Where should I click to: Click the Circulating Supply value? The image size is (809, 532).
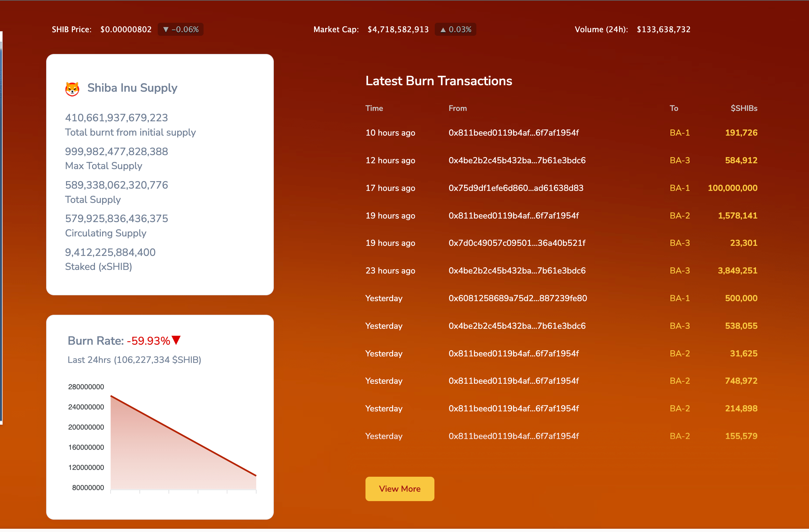(117, 219)
